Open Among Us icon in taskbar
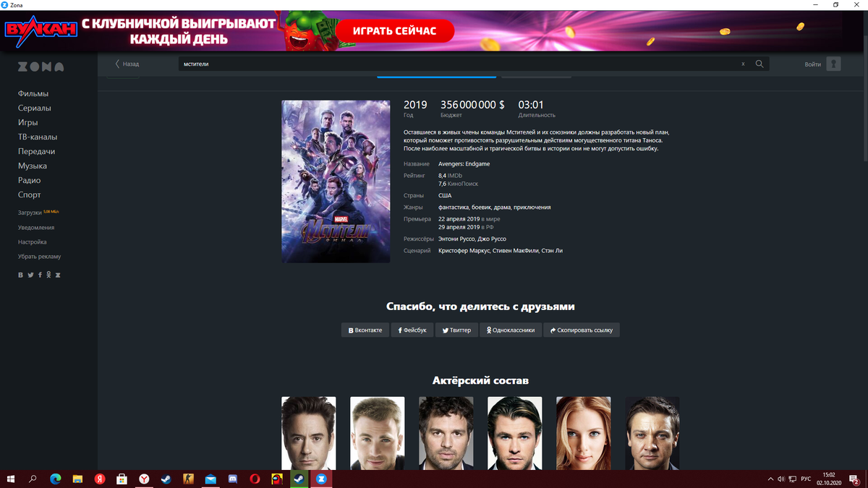868x488 pixels. pyautogui.click(x=277, y=479)
